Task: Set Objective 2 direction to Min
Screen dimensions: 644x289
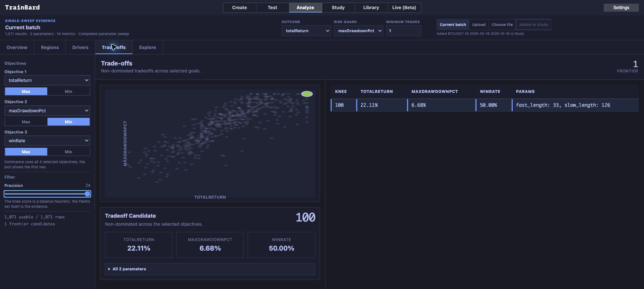Action: (68, 122)
